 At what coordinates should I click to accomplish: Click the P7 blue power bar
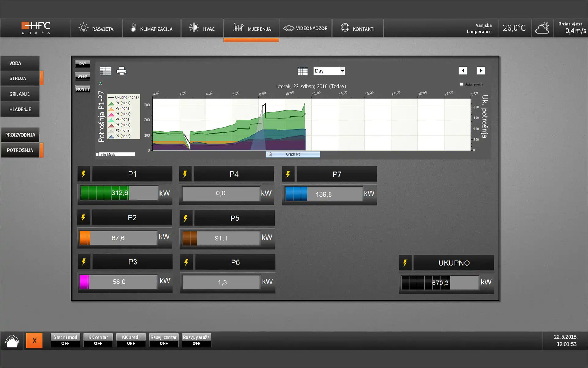(296, 194)
